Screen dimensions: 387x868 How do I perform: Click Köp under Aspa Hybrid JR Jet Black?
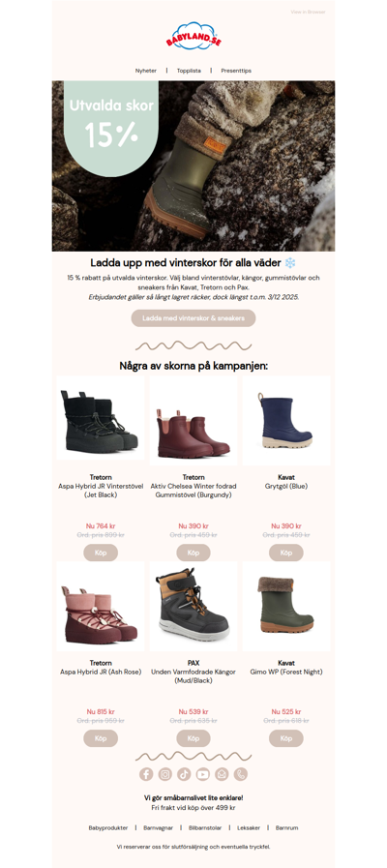tap(101, 553)
